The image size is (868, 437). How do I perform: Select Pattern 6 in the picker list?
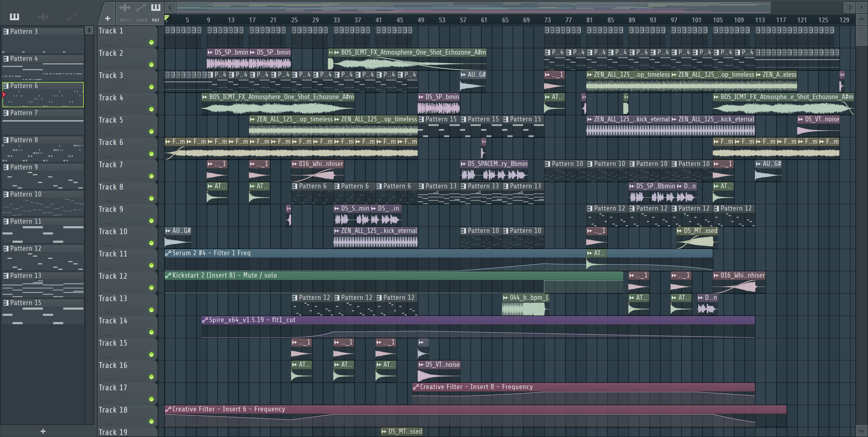pos(43,94)
